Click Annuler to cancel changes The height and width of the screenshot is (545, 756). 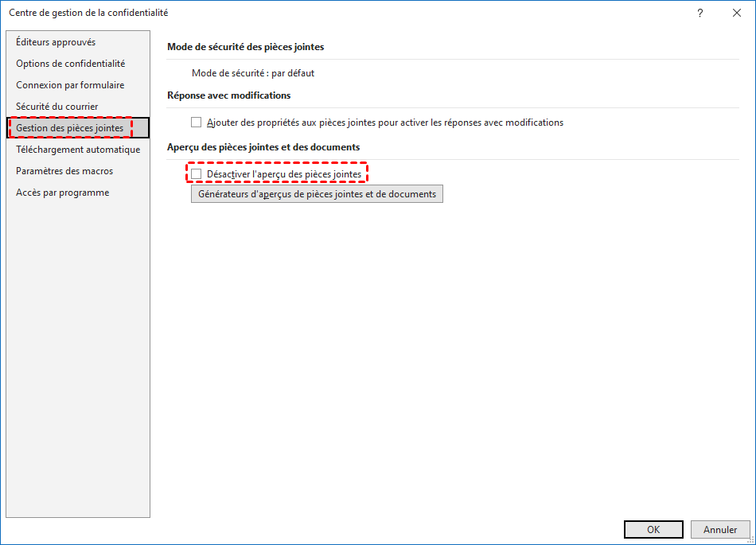click(x=720, y=530)
